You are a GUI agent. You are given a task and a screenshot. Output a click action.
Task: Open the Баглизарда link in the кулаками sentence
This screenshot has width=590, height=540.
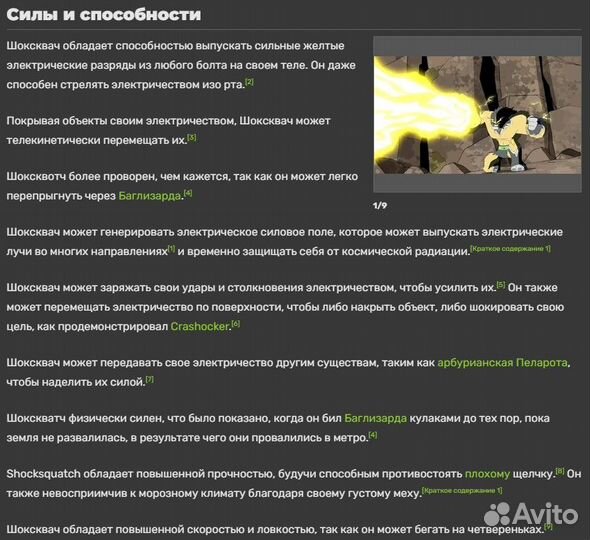click(376, 418)
